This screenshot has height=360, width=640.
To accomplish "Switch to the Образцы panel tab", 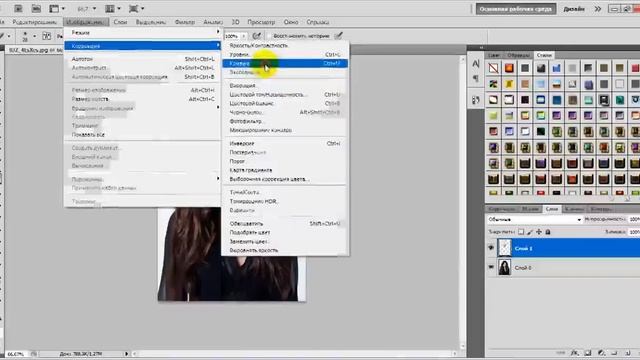I will (x=518, y=55).
